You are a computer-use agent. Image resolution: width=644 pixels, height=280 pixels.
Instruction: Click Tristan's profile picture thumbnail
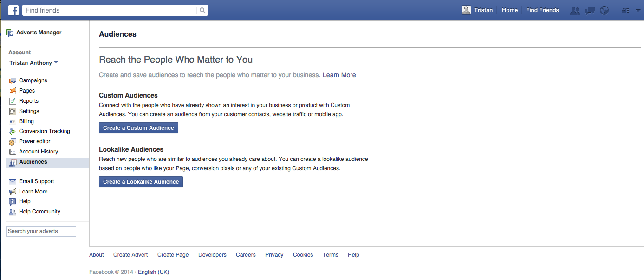click(466, 10)
